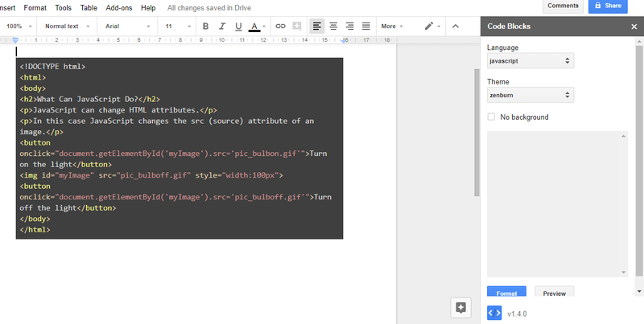Open the Arial font dropdown
This screenshot has width=644, height=324.
(128, 27)
